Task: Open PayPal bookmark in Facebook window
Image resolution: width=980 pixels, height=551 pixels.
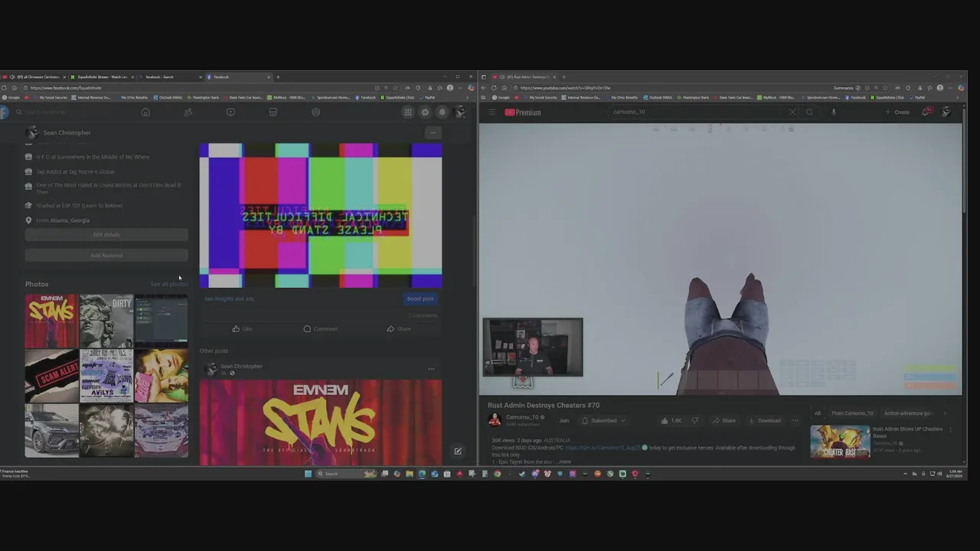Action: click(x=428, y=97)
